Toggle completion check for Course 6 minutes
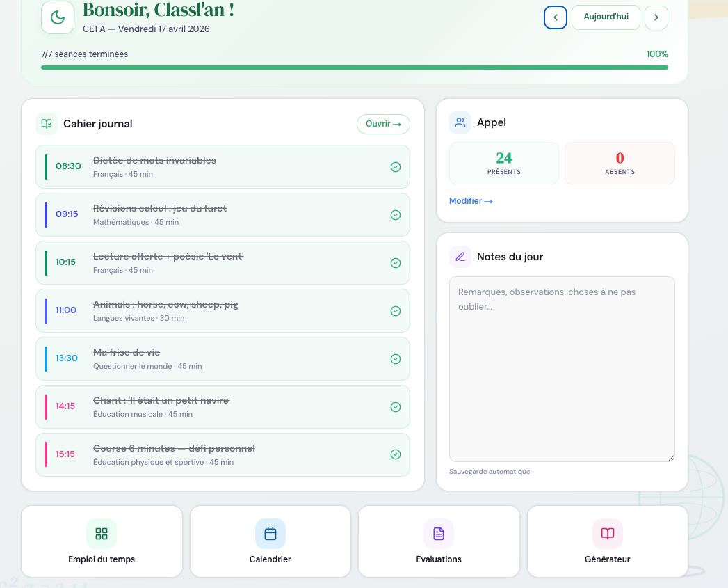728x588 pixels. (396, 454)
